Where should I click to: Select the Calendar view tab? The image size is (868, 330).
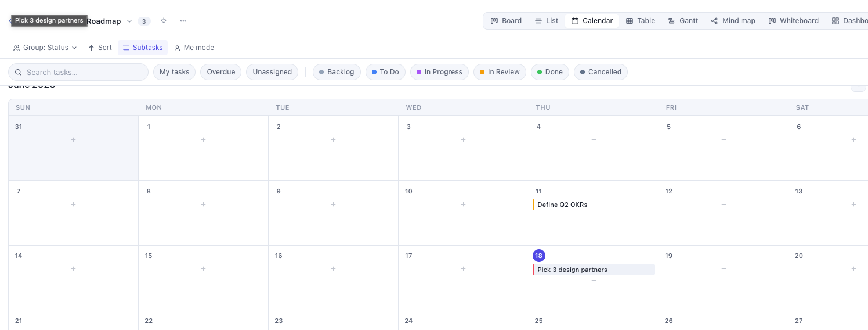click(592, 21)
